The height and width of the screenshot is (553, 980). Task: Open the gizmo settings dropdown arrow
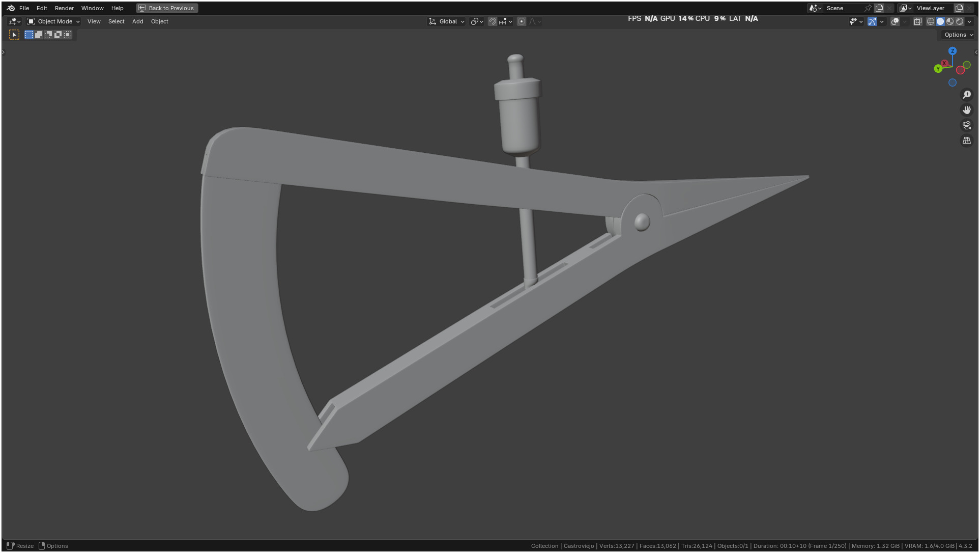pyautogui.click(x=882, y=21)
